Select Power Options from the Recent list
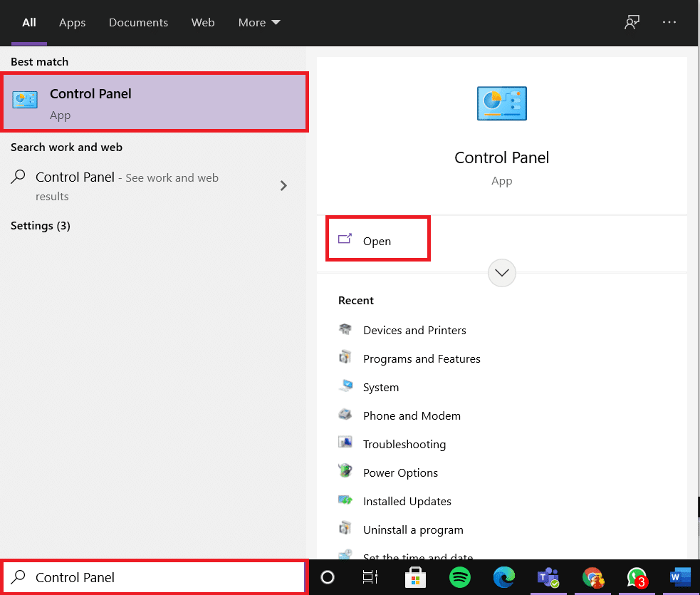This screenshot has height=595, width=700. [400, 472]
